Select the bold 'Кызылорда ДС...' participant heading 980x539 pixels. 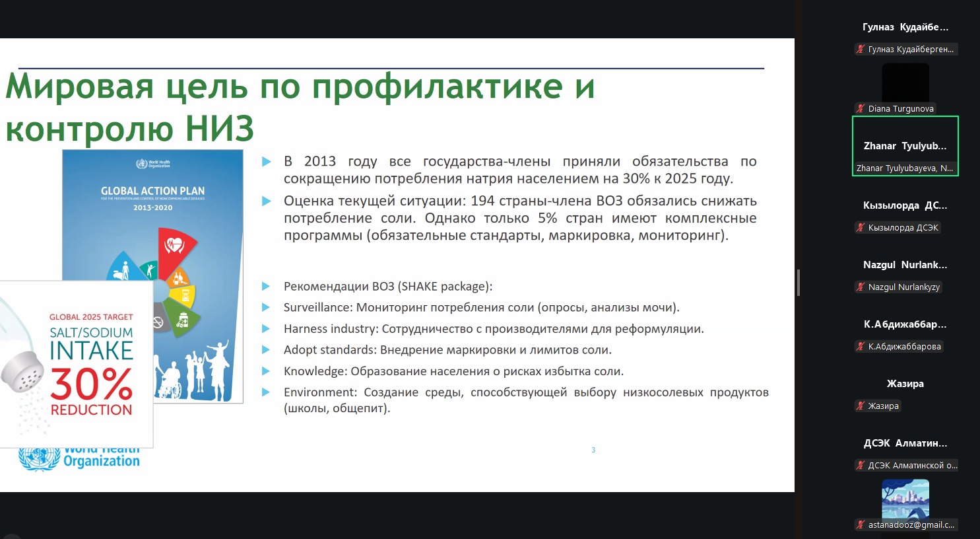(x=905, y=205)
